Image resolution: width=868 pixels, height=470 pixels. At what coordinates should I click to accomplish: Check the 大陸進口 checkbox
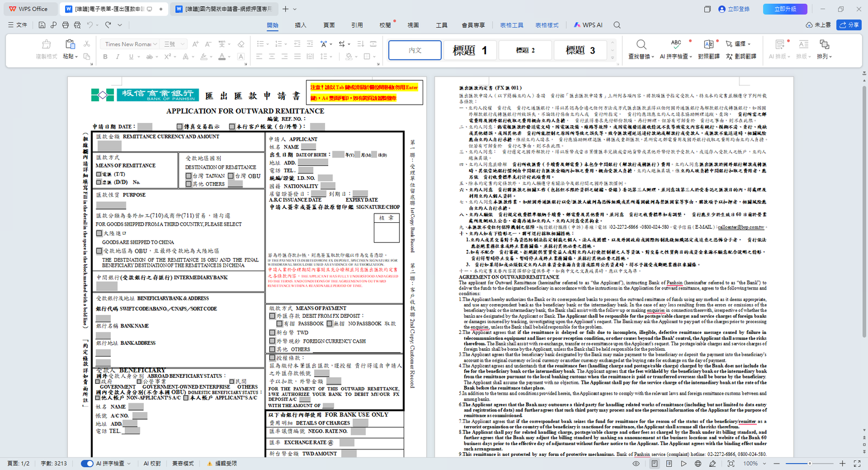[x=99, y=233]
